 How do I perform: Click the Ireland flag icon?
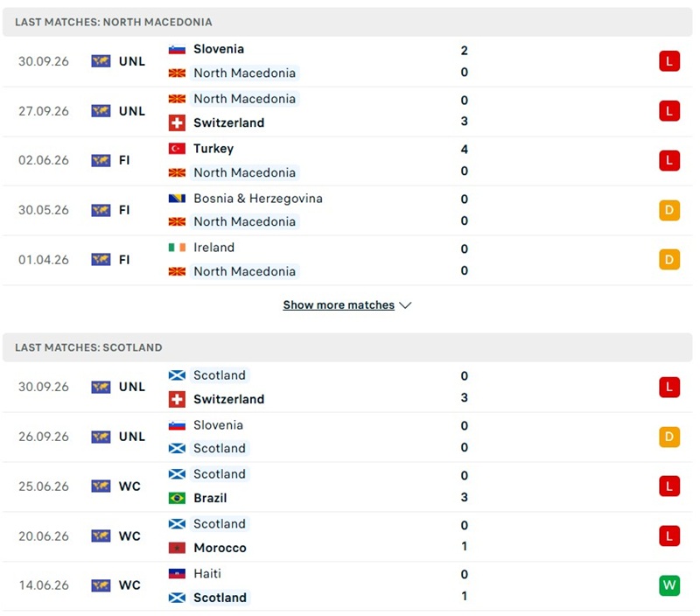[x=177, y=248]
